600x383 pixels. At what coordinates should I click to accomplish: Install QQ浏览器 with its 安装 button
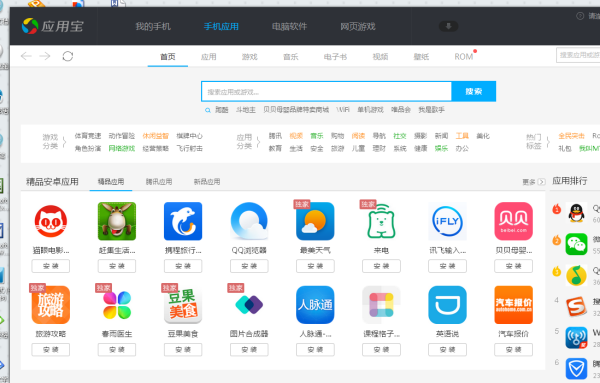point(249,266)
